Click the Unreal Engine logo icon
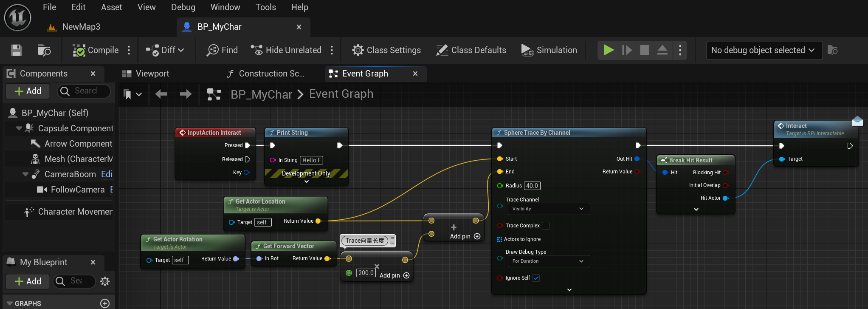868x309 pixels. point(17,17)
